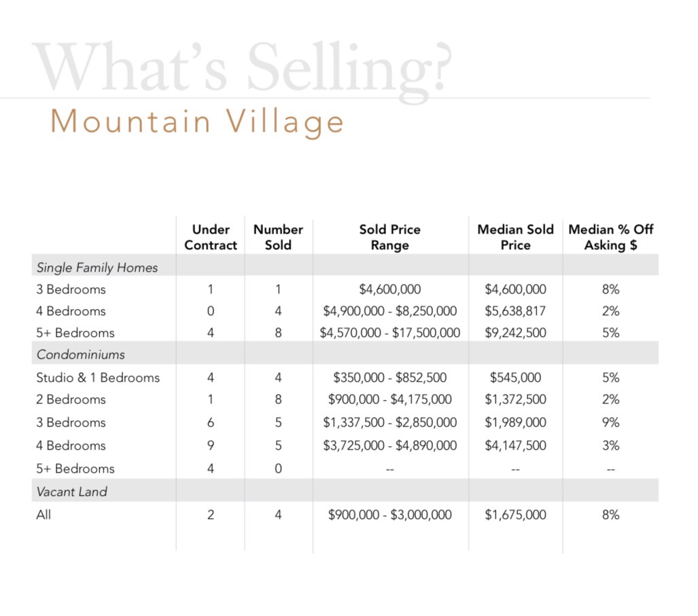Image resolution: width=698 pixels, height=616 pixels.
Task: Click the $5,638,817 median sold price
Action: pos(515,311)
